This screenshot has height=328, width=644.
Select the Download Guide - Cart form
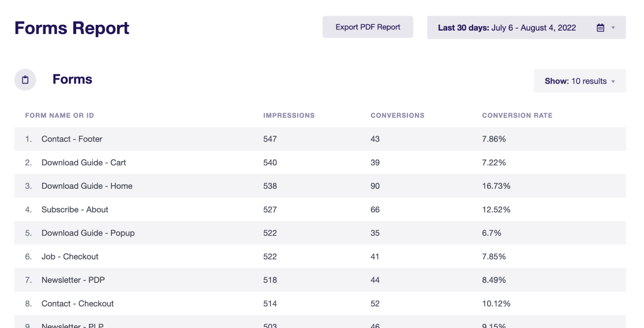[x=320, y=162]
